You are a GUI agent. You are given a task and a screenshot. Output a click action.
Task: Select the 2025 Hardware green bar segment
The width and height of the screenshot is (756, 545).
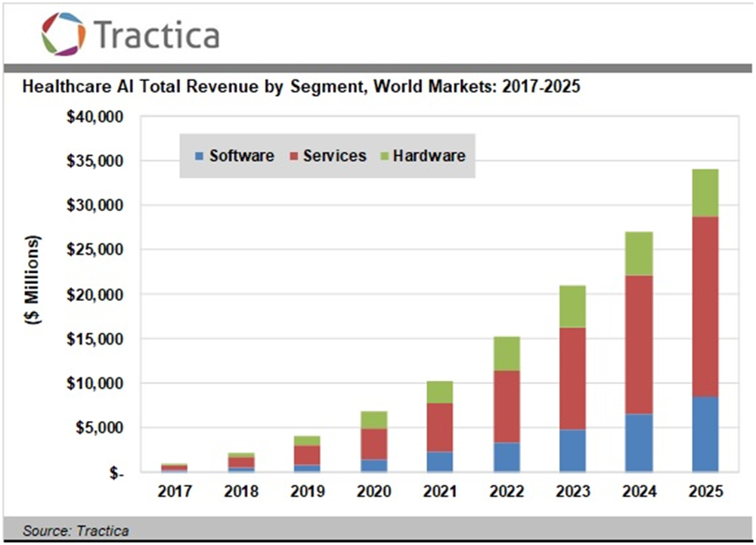(705, 194)
